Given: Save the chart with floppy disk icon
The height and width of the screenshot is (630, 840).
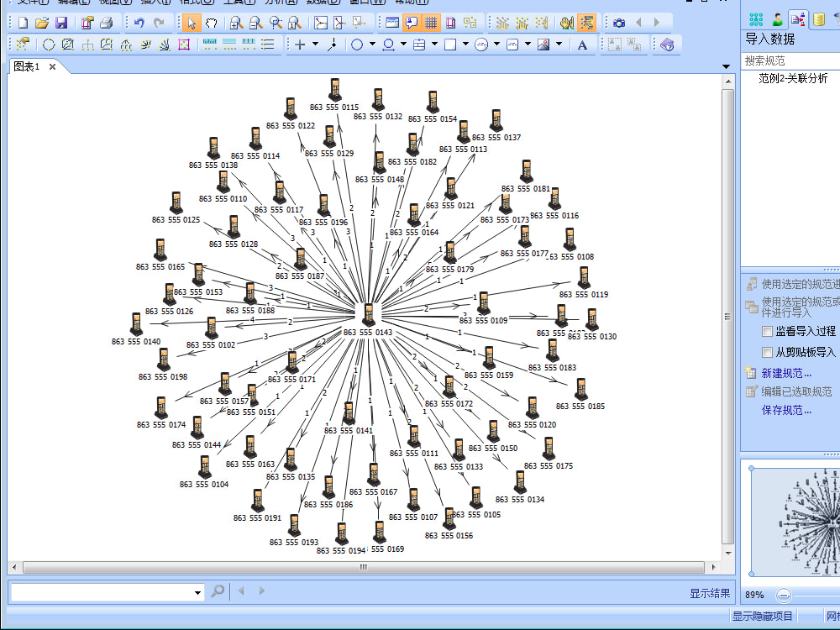Looking at the screenshot, I should click(61, 23).
